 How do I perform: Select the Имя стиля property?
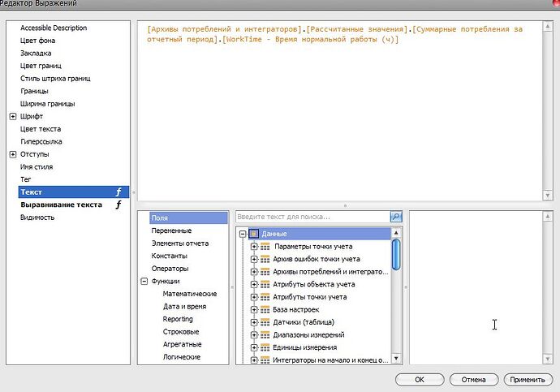tap(37, 166)
